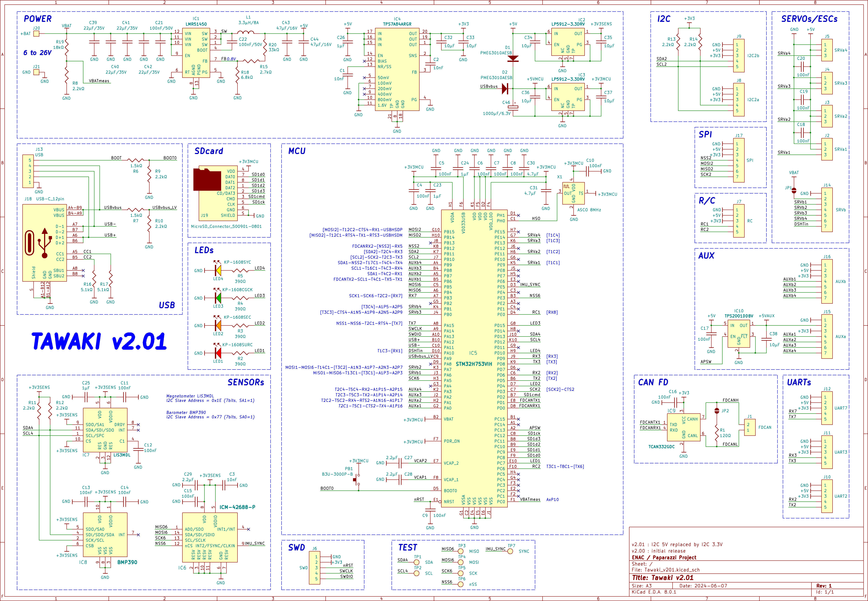
Task: Click the green LED3 symbol
Action: click(218, 298)
